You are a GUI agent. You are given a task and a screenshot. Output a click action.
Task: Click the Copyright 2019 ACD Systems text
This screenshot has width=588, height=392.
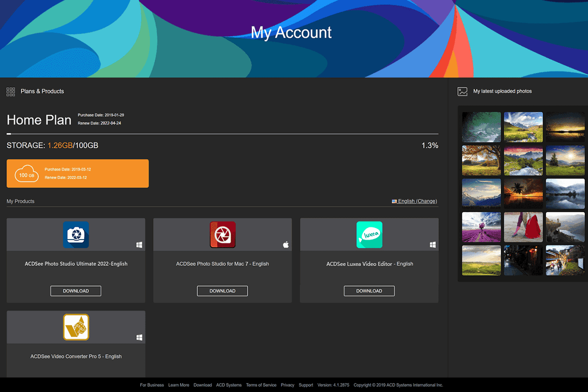click(398, 385)
